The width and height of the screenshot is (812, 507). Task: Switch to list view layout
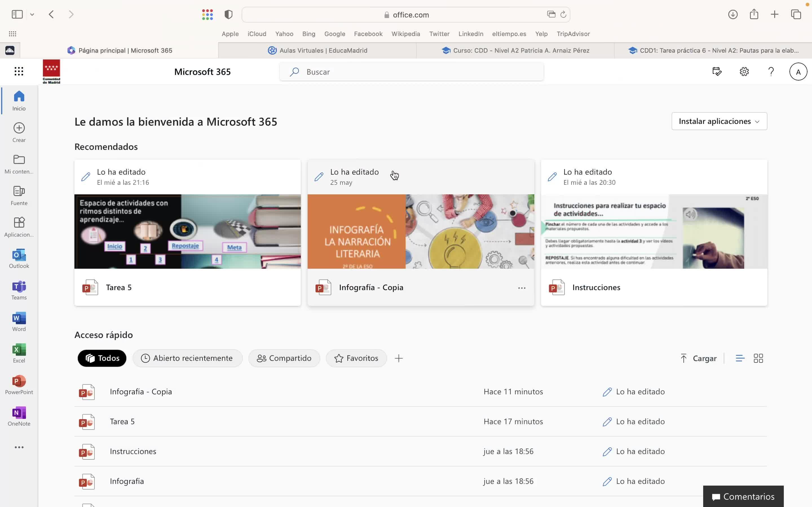tap(740, 358)
